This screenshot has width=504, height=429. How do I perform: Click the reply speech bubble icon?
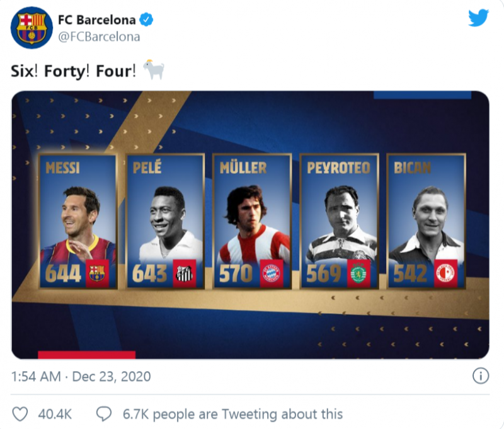[x=103, y=414]
